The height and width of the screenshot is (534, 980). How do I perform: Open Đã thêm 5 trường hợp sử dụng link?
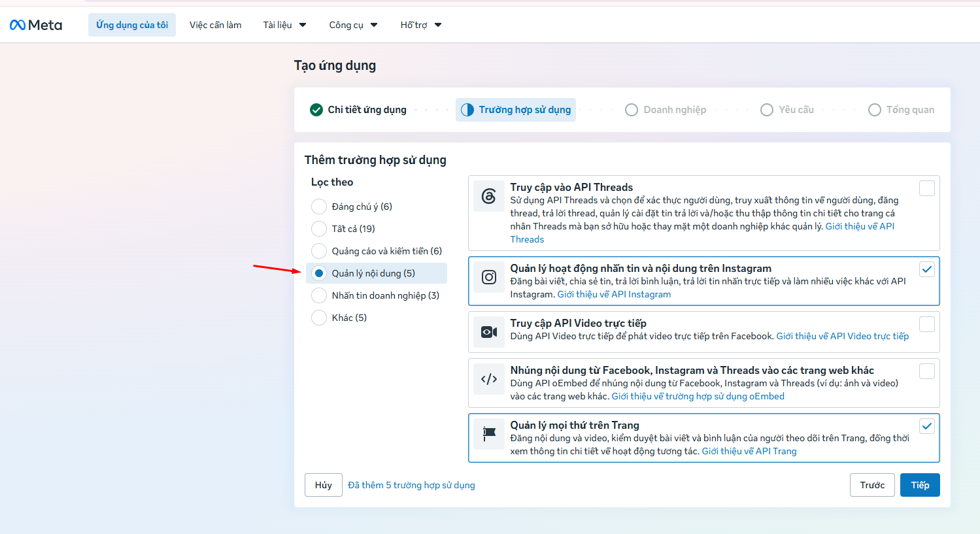tap(411, 485)
